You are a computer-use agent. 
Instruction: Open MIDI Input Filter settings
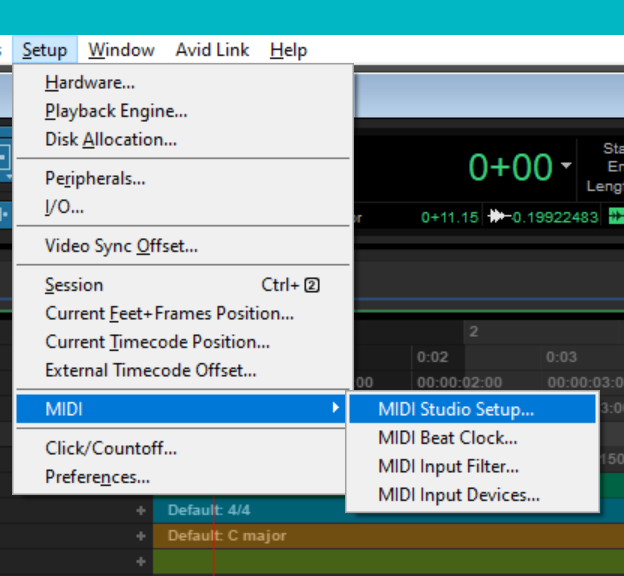[x=448, y=466]
